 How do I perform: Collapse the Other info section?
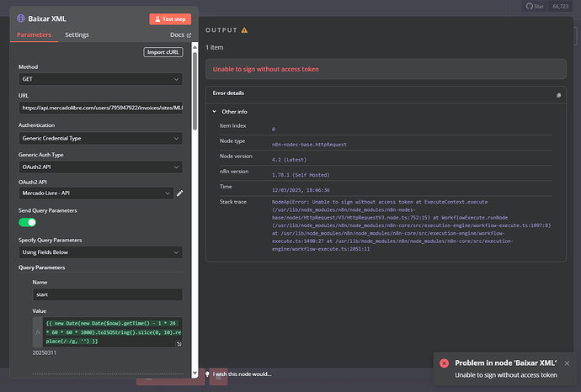pos(214,111)
